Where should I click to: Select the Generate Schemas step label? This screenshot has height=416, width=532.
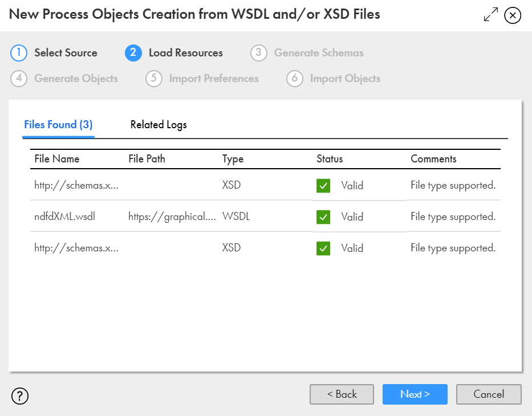[319, 53]
